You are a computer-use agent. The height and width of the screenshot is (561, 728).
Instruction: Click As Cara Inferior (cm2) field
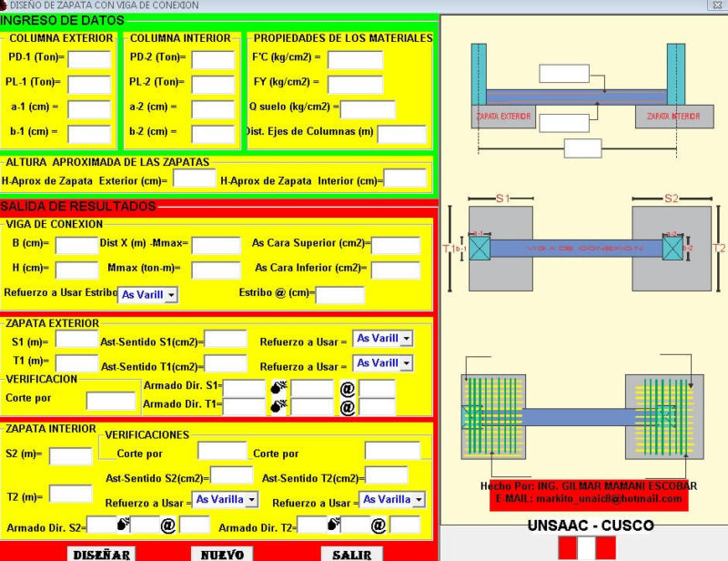click(396, 270)
